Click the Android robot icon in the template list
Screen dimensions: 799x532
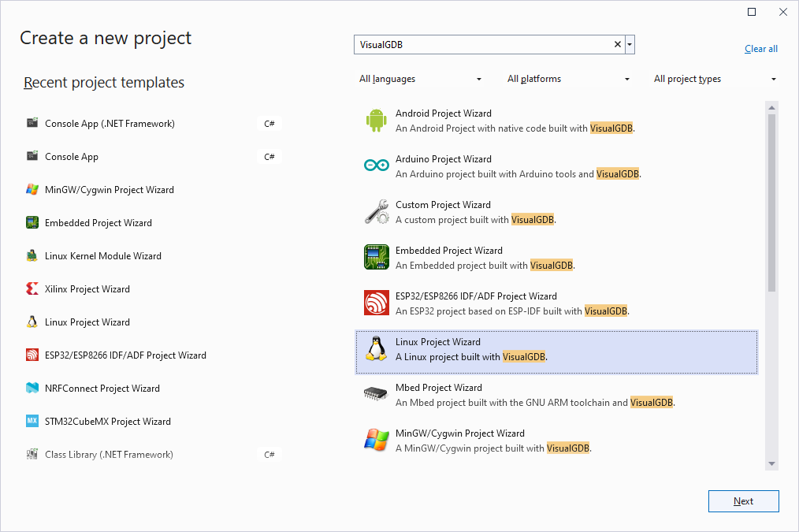376,121
